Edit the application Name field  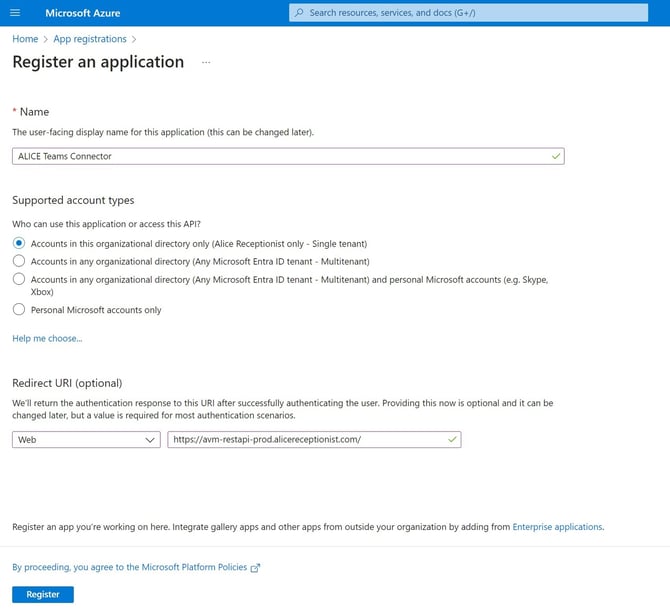[x=288, y=156]
